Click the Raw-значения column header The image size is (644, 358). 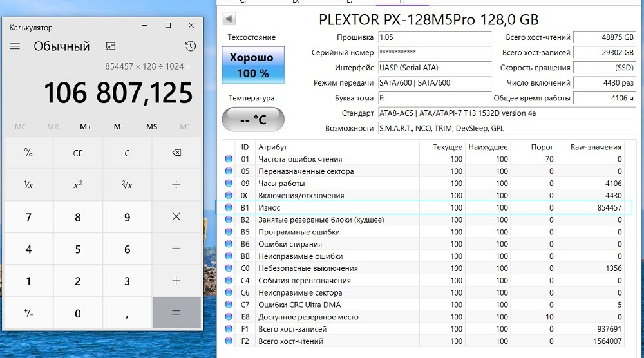click(x=596, y=147)
